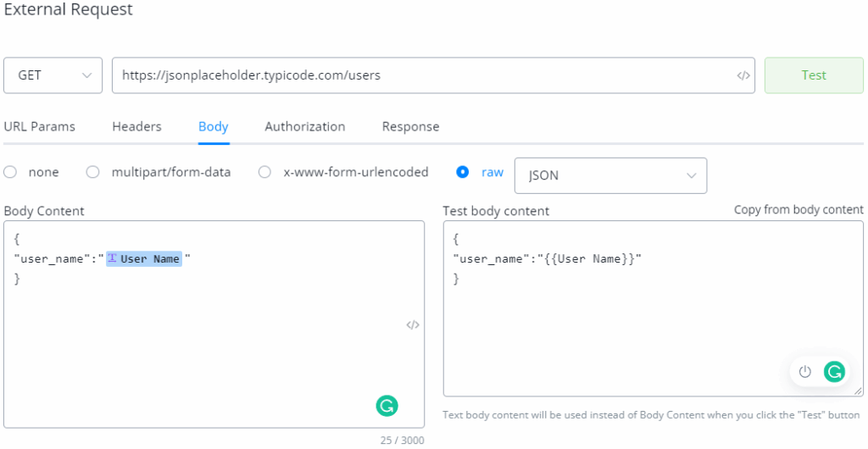Select the raw body type radio

pos(463,172)
